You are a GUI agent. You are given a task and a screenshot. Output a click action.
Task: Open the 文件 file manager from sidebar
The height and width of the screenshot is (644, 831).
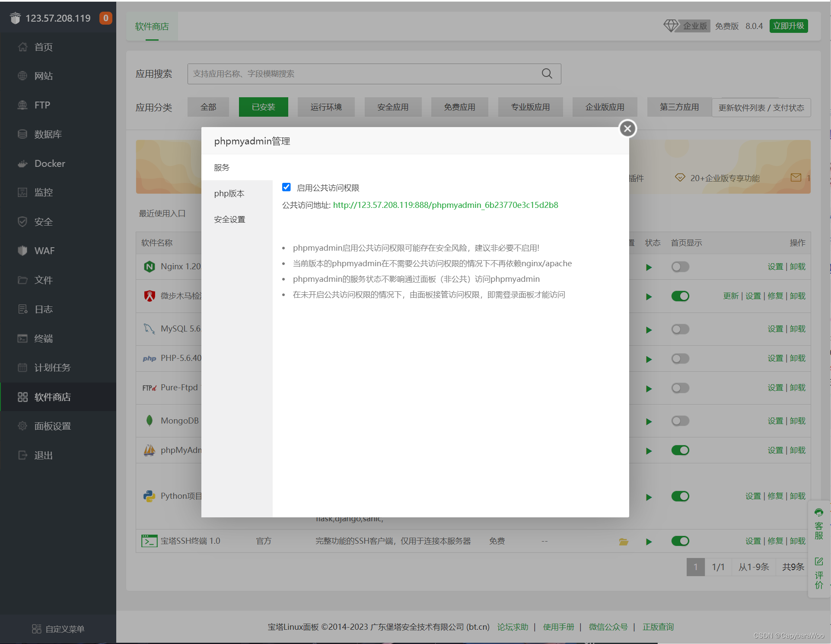[x=42, y=280]
